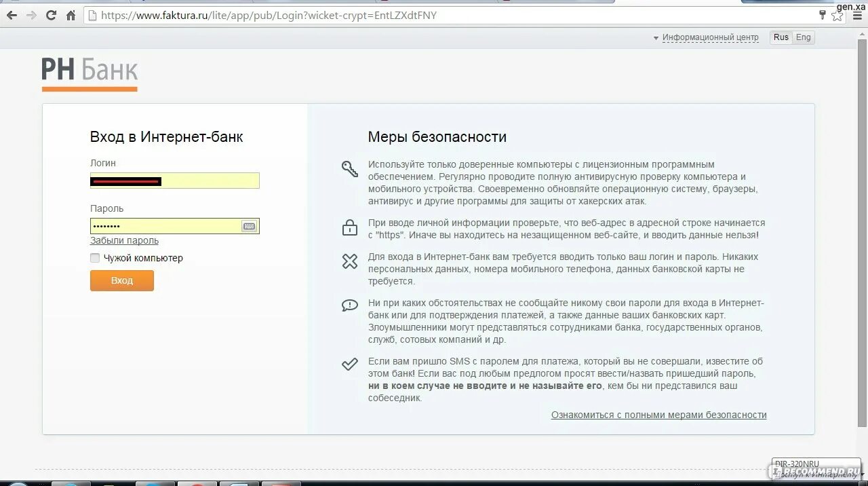
Task: Go forward with the browser forward arrow
Action: pos(31,15)
